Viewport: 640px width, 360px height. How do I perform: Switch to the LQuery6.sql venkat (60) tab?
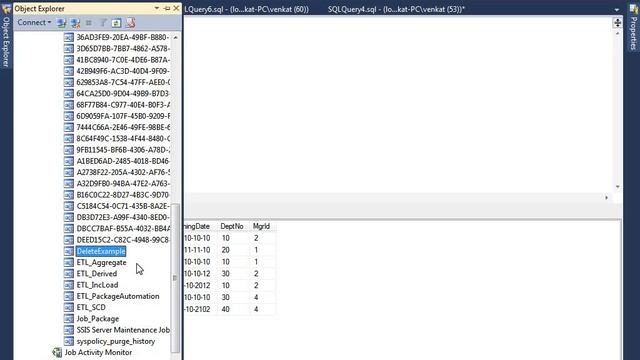(x=246, y=9)
